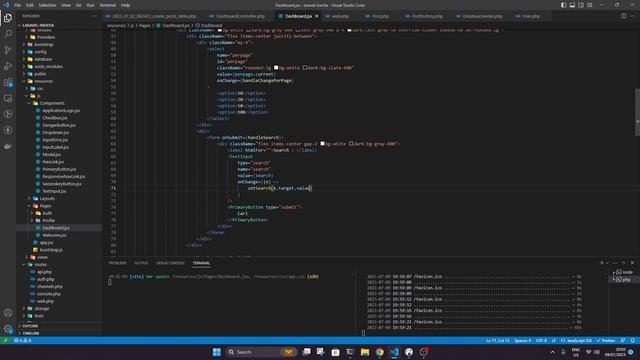
Task: Click bg-white color swatch on line 52
Action: pos(276,68)
